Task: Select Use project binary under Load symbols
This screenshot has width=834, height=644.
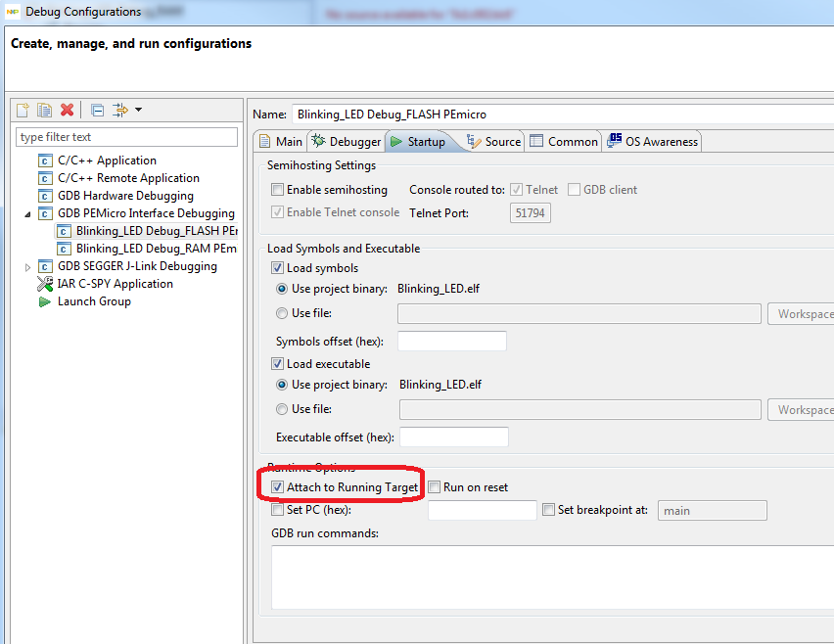Action: tap(282, 289)
